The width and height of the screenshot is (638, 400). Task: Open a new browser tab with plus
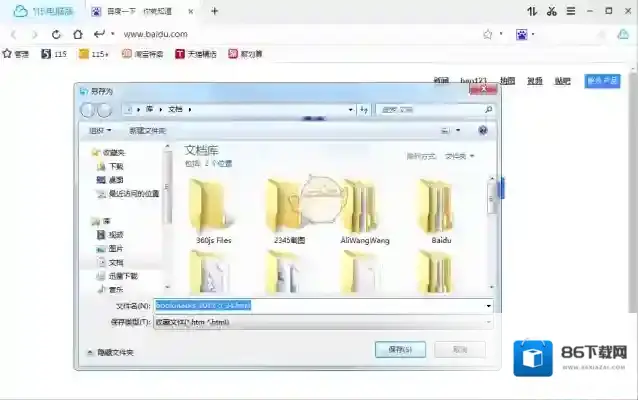(x=214, y=11)
